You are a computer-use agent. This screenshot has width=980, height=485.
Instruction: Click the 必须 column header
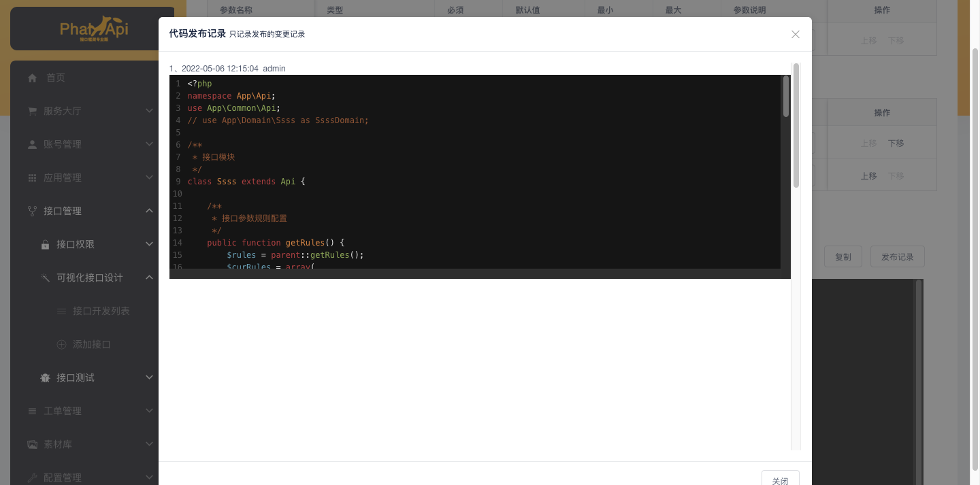pyautogui.click(x=455, y=10)
